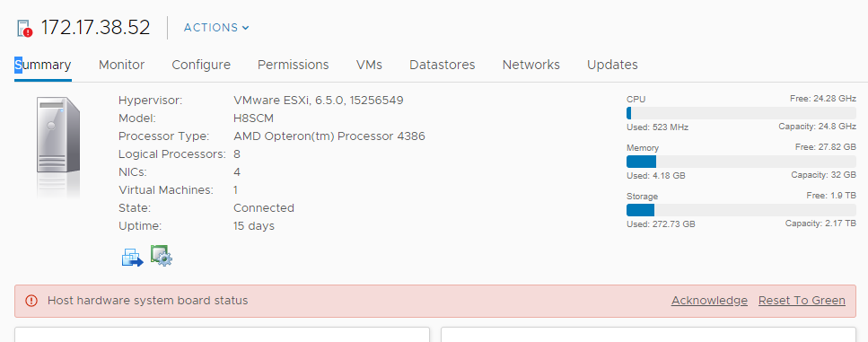Go to the Permissions tab
The height and width of the screenshot is (342, 868).
click(293, 65)
